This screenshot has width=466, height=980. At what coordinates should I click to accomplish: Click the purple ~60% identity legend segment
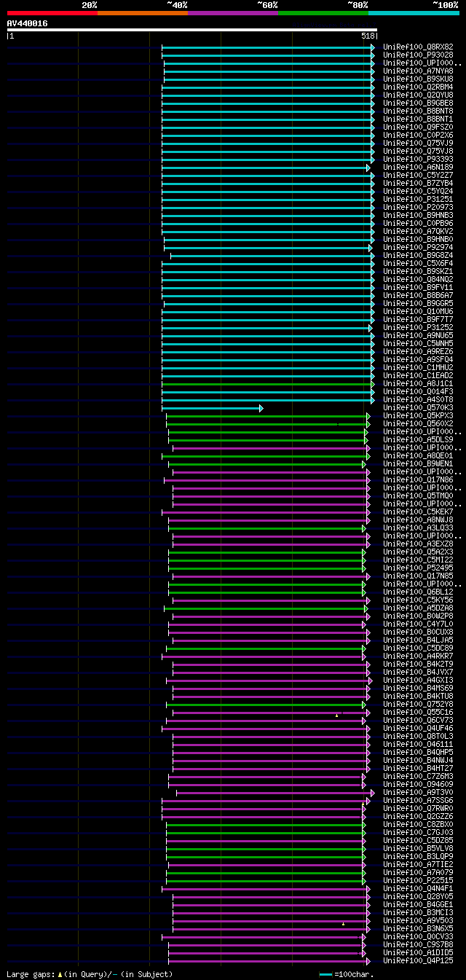(233, 12)
